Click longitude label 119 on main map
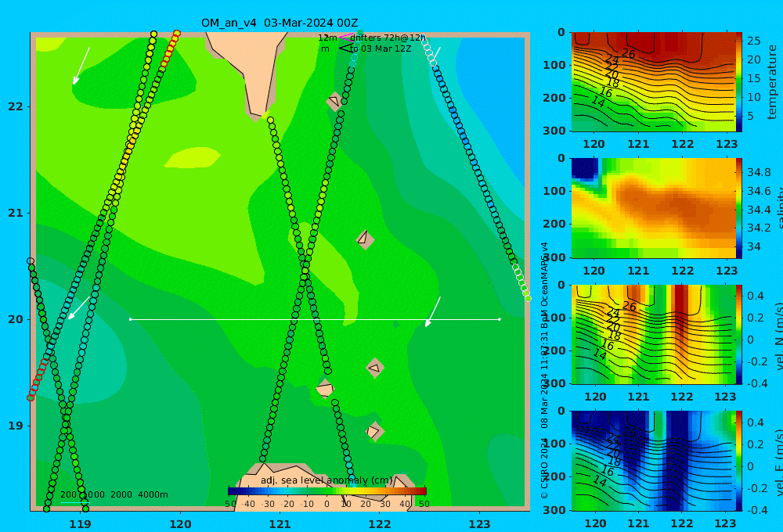The width and height of the screenshot is (783, 532). [x=80, y=524]
